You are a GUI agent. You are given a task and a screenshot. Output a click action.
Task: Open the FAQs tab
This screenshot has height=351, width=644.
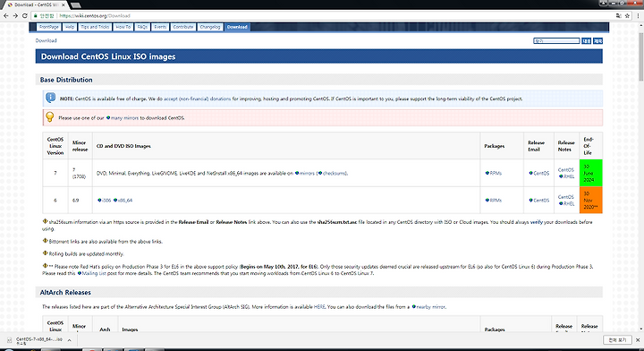point(142,27)
